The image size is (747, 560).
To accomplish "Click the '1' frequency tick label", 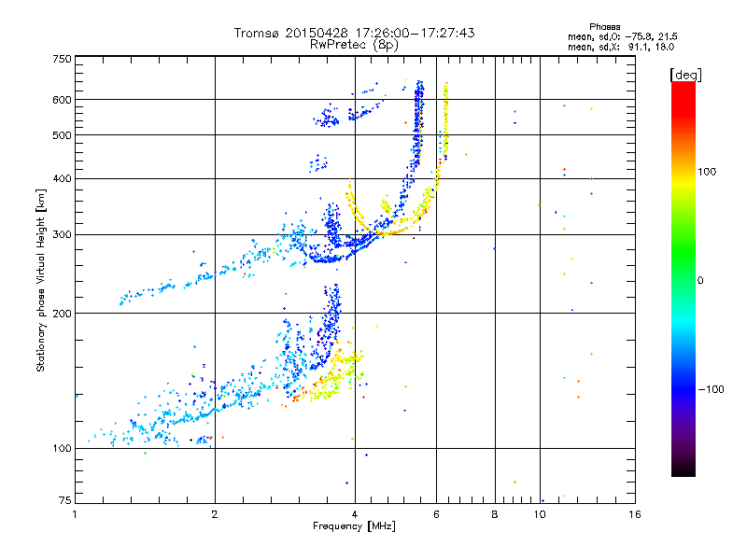I will [x=75, y=514].
